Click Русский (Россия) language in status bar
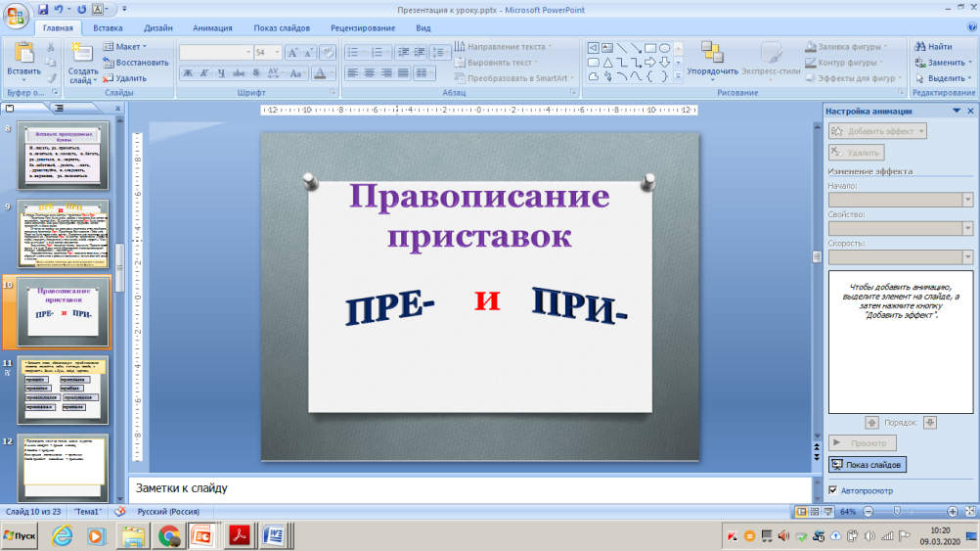Screen dimensions: 980x551 [168, 512]
